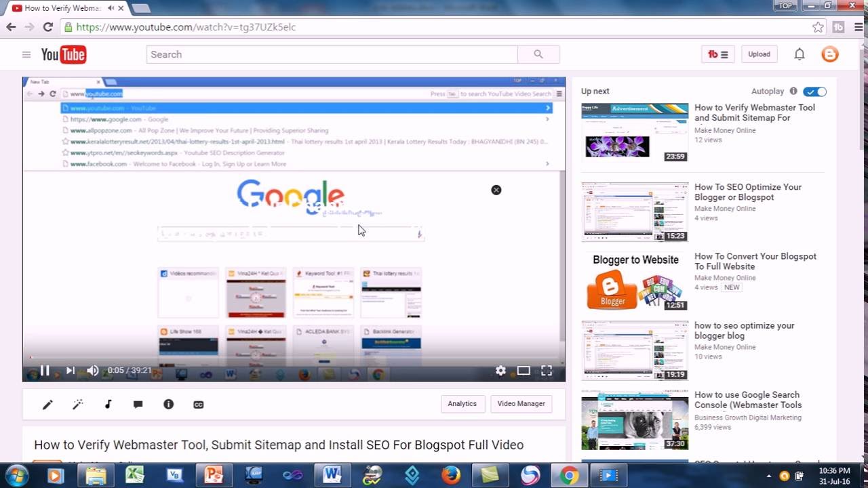Switch to theater mode
The height and width of the screenshot is (488, 868).
point(524,370)
